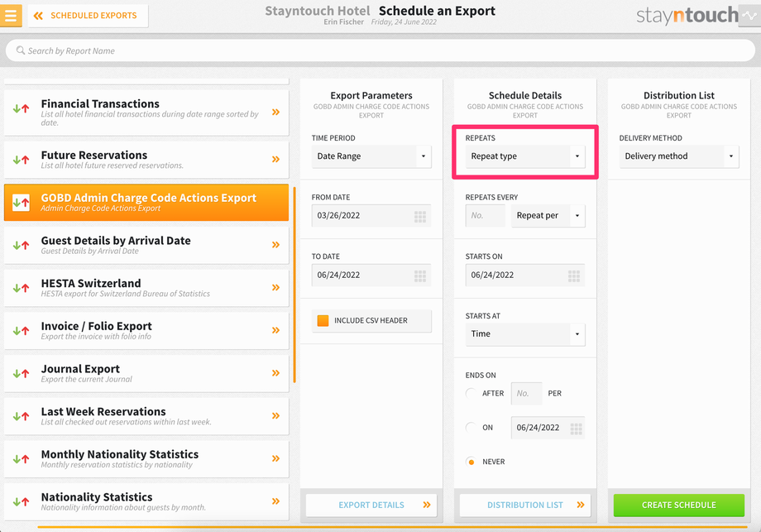This screenshot has height=532, width=761.
Task: Click the GOBD Admin Charge Code export icon
Action: [21, 203]
